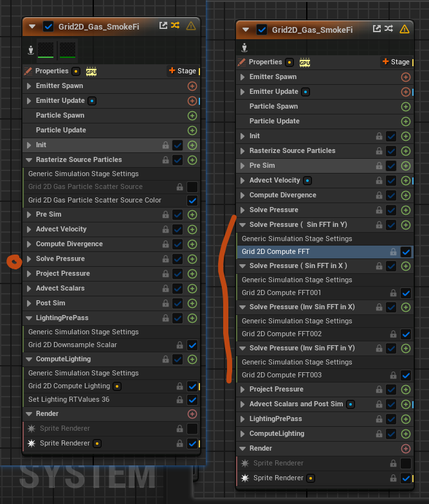Click the left emitter title Grid2D_Gas_SmokeFi
This screenshot has width=429, height=504.
click(x=99, y=27)
